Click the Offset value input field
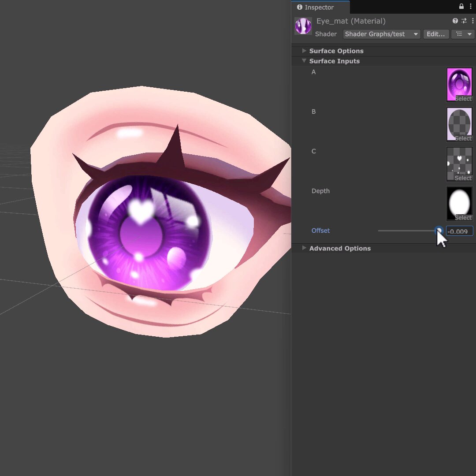 459,231
